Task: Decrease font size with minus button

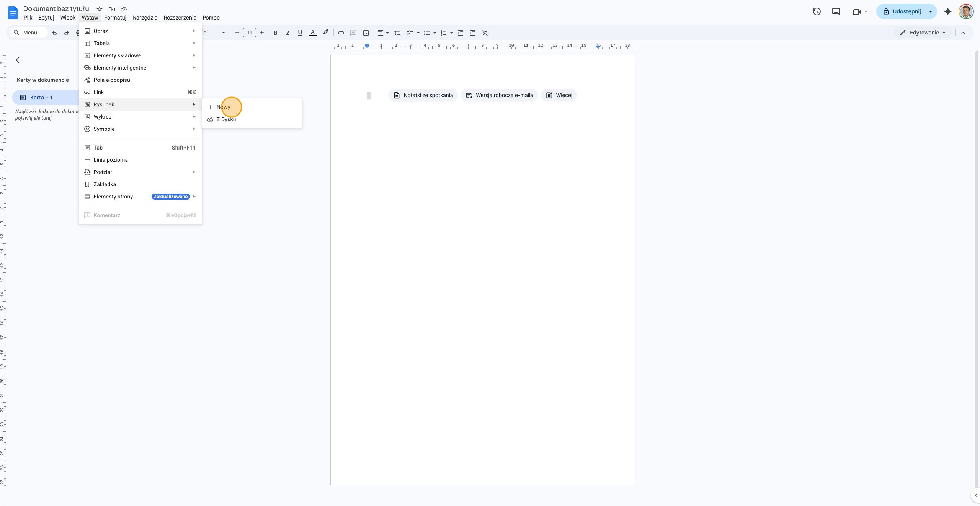Action: pyautogui.click(x=237, y=33)
